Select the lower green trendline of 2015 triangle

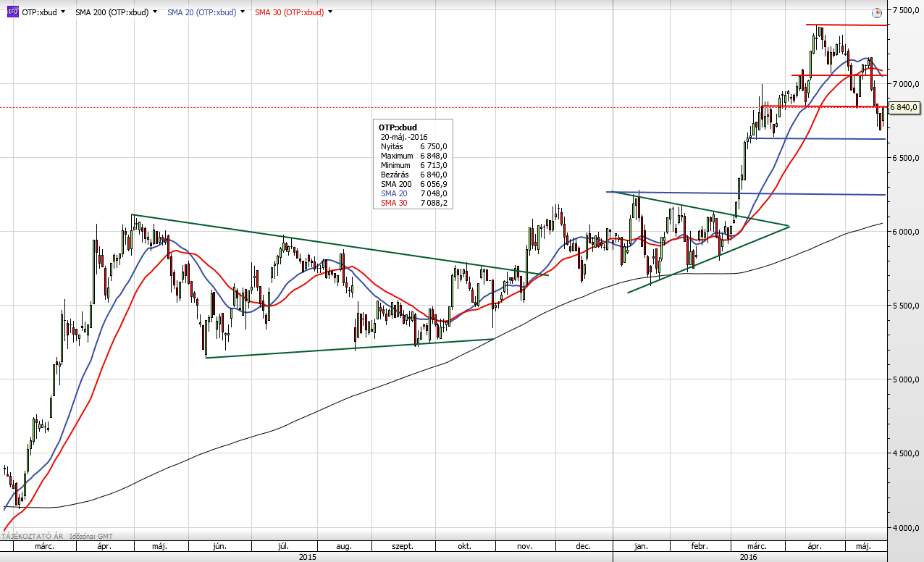pyautogui.click(x=350, y=348)
